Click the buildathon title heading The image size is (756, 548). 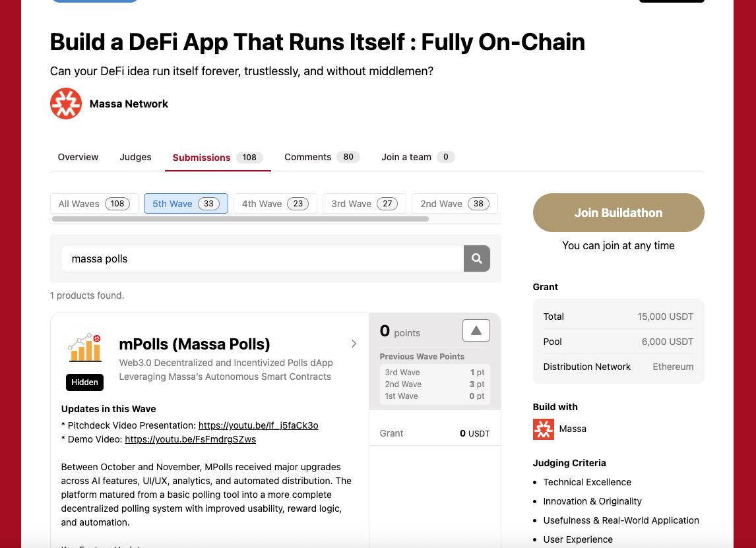pyautogui.click(x=317, y=42)
